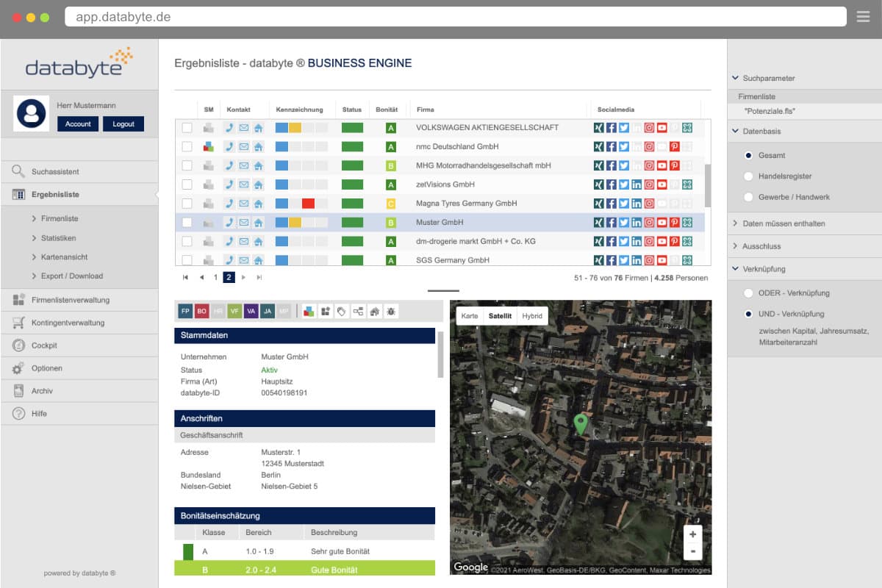Screen dimensions: 882x588
Task: Click the browser address bar
Action: pos(456,16)
